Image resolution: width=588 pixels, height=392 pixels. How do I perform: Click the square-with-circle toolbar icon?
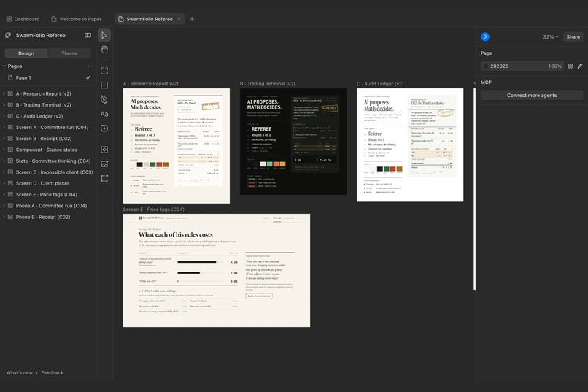click(104, 150)
